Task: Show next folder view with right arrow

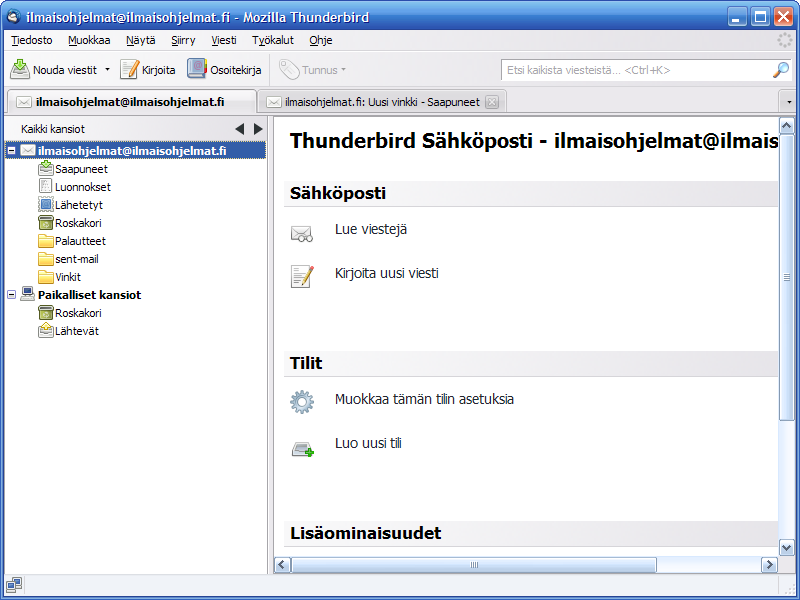Action: click(258, 129)
